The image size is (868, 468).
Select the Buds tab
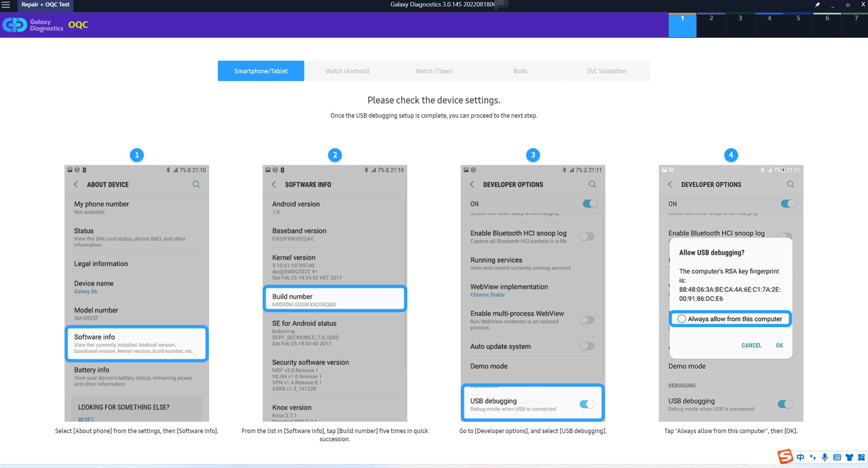coord(520,71)
